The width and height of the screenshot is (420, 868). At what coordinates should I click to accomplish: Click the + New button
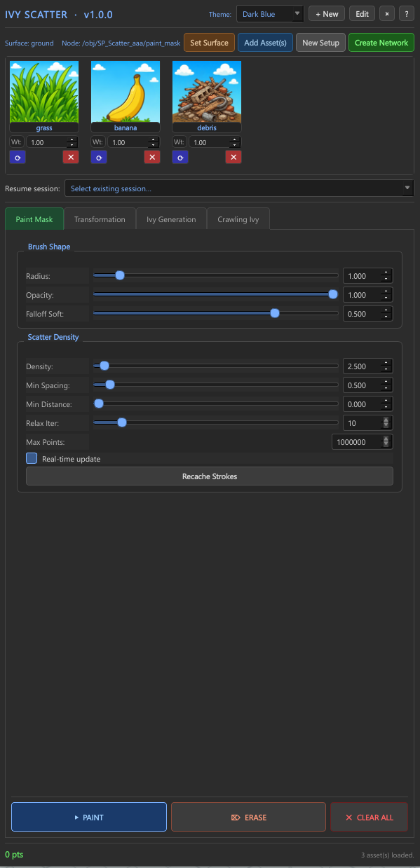pyautogui.click(x=327, y=14)
